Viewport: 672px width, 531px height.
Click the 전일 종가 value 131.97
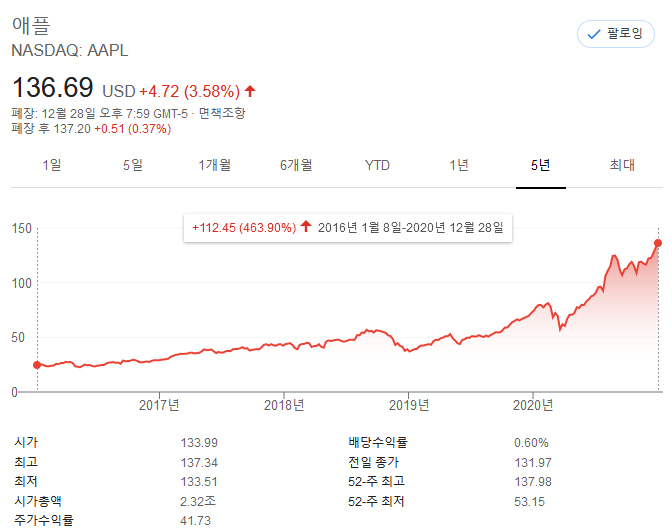click(533, 462)
